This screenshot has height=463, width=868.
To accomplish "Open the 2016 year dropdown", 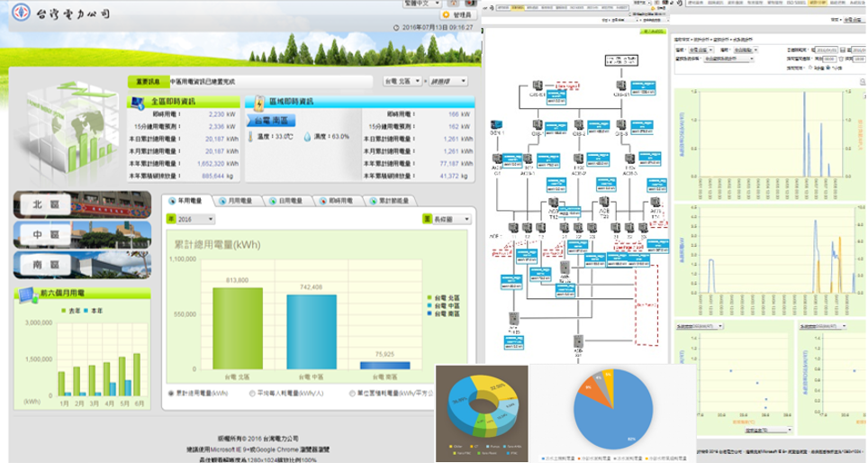I will [x=189, y=219].
